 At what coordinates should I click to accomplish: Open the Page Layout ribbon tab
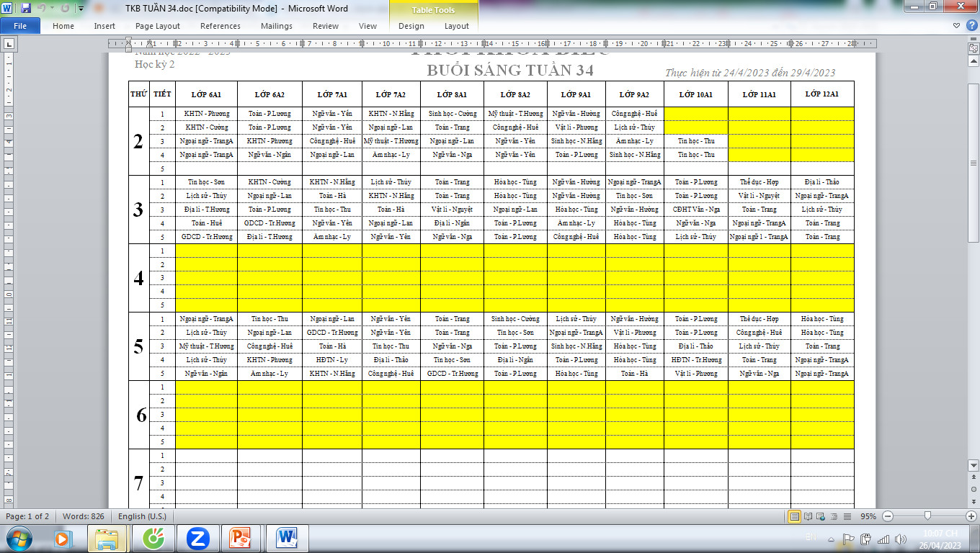pyautogui.click(x=158, y=26)
